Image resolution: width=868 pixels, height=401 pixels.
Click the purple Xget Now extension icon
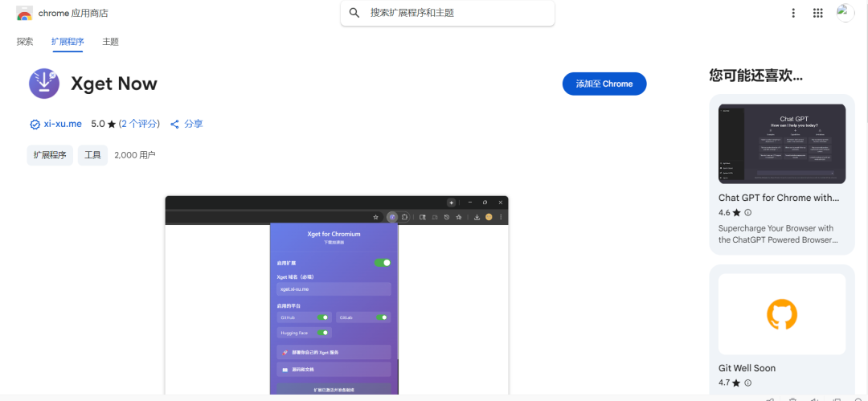click(43, 84)
